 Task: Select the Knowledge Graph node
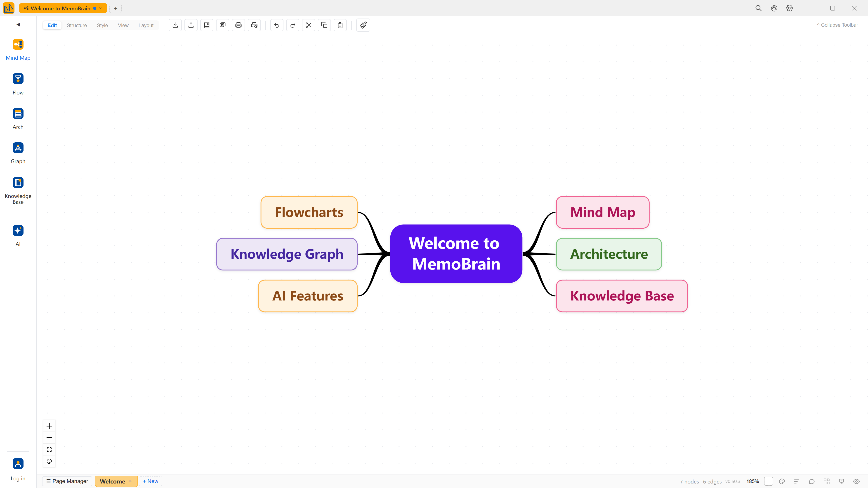click(287, 254)
